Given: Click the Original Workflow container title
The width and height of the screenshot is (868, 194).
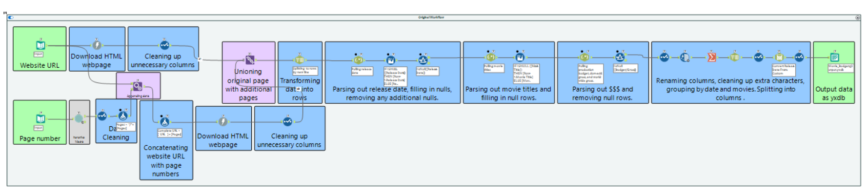Looking at the screenshot, I should pyautogui.click(x=431, y=18).
